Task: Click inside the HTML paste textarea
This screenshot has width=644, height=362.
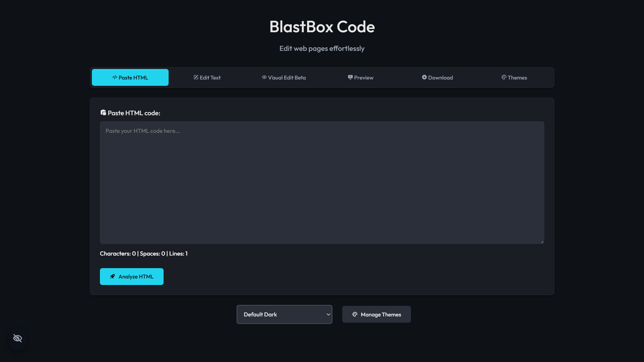Action: tap(322, 181)
